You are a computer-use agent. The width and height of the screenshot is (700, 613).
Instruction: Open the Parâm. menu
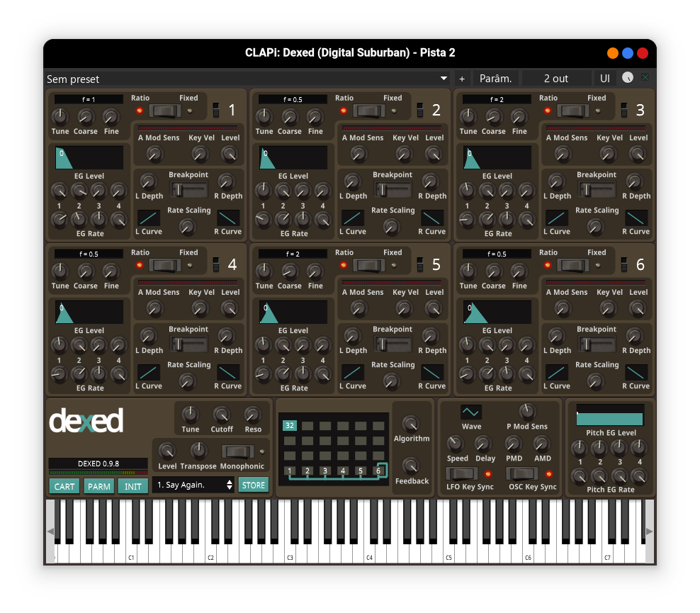pyautogui.click(x=496, y=79)
